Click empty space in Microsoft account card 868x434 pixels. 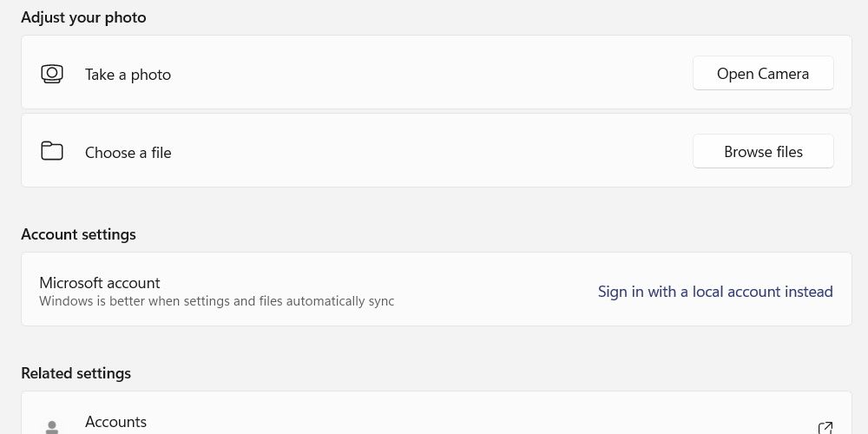click(x=495, y=290)
